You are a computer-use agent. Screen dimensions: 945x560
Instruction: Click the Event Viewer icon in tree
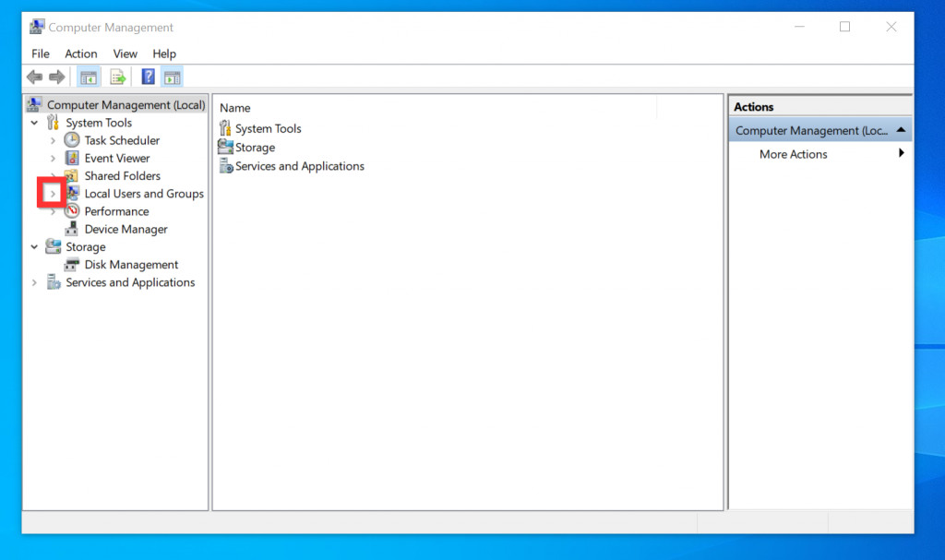72,158
